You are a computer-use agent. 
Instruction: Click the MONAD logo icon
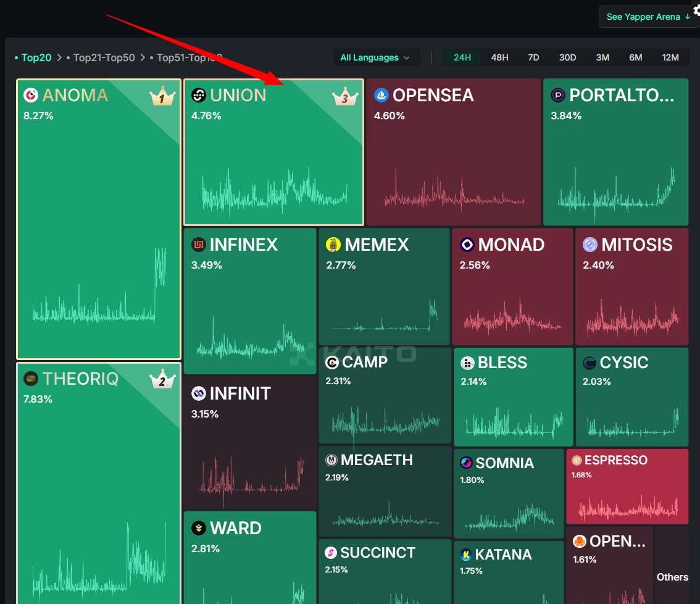click(467, 245)
